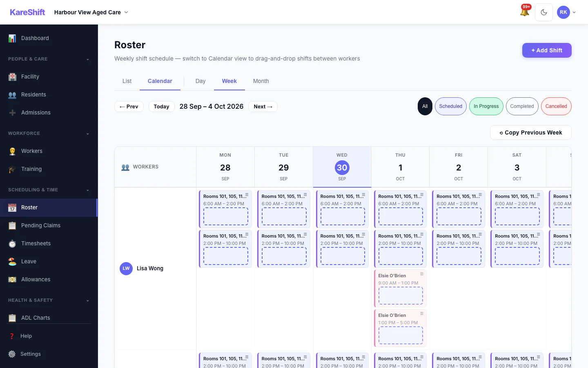Jump to Today in the roster

tap(162, 107)
